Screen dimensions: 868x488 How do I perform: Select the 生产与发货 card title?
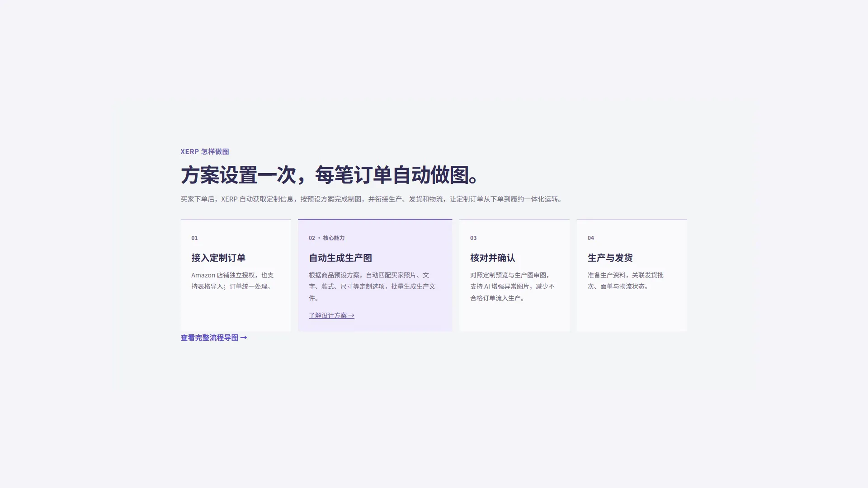coord(610,258)
